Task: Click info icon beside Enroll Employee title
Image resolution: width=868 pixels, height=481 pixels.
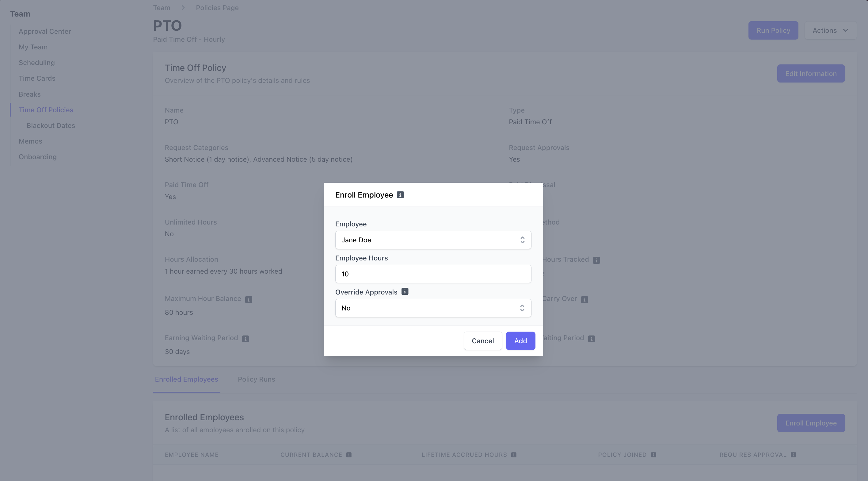Action: [400, 194]
